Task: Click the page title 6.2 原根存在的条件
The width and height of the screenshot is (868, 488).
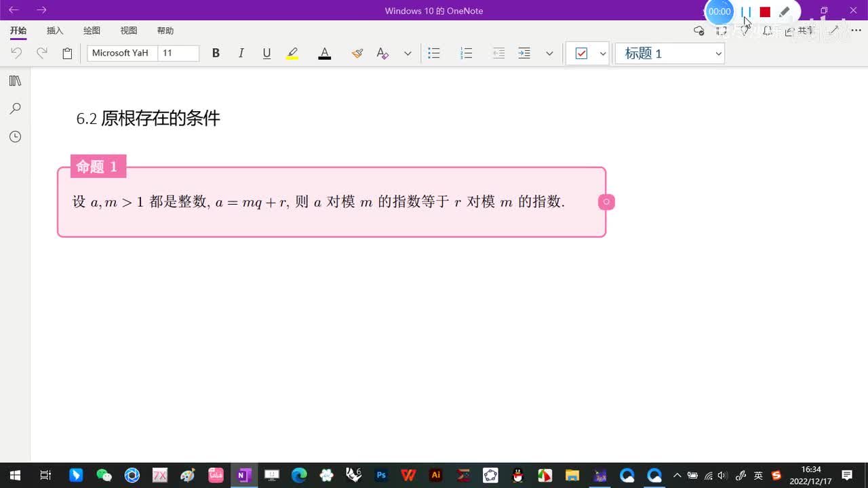Action: [x=149, y=119]
